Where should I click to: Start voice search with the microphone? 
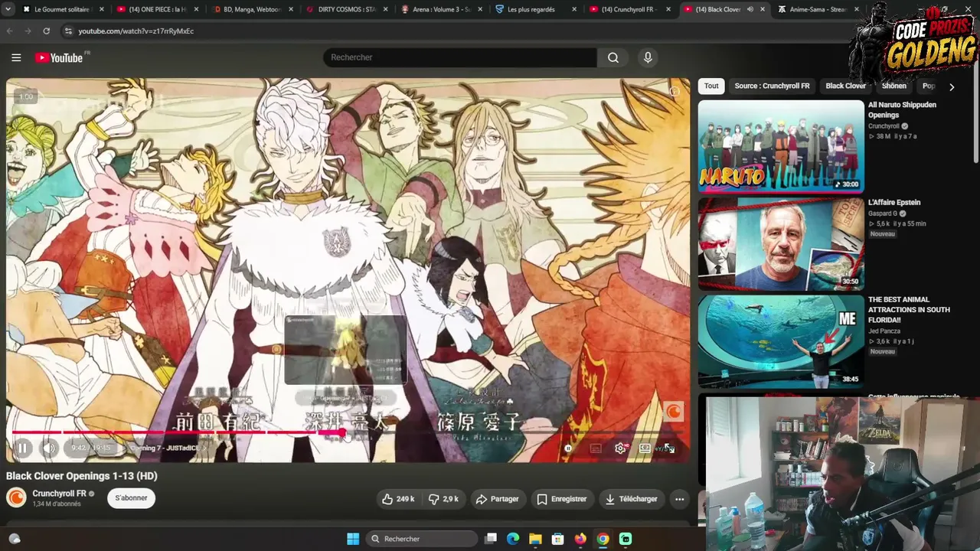click(x=648, y=57)
